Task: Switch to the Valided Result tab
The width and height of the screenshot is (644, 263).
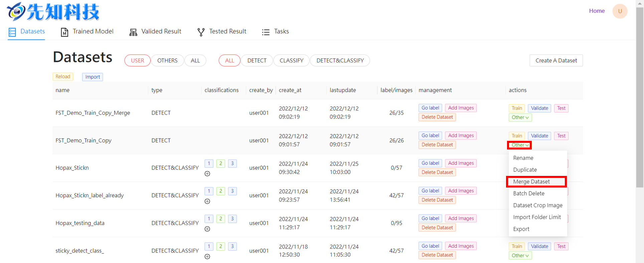Action: [155, 32]
